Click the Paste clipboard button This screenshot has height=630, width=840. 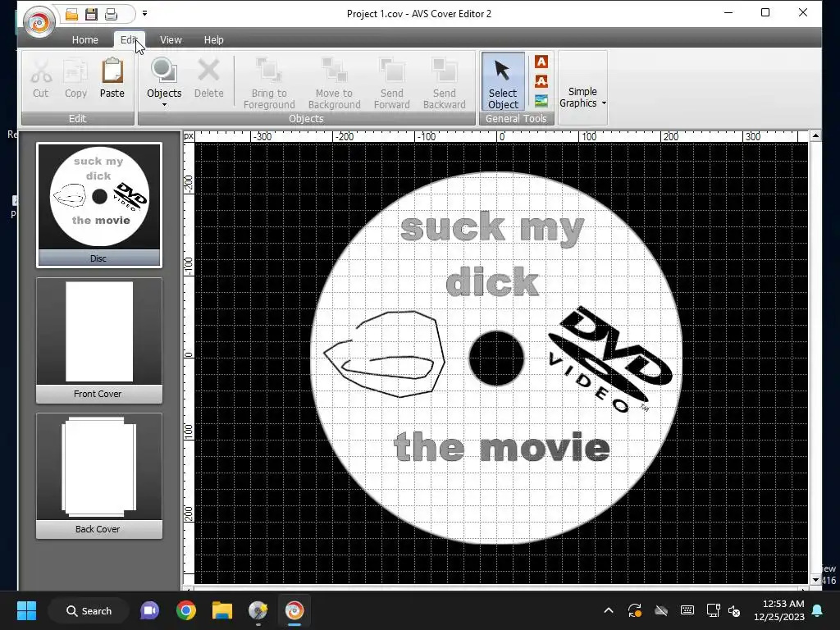click(112, 80)
